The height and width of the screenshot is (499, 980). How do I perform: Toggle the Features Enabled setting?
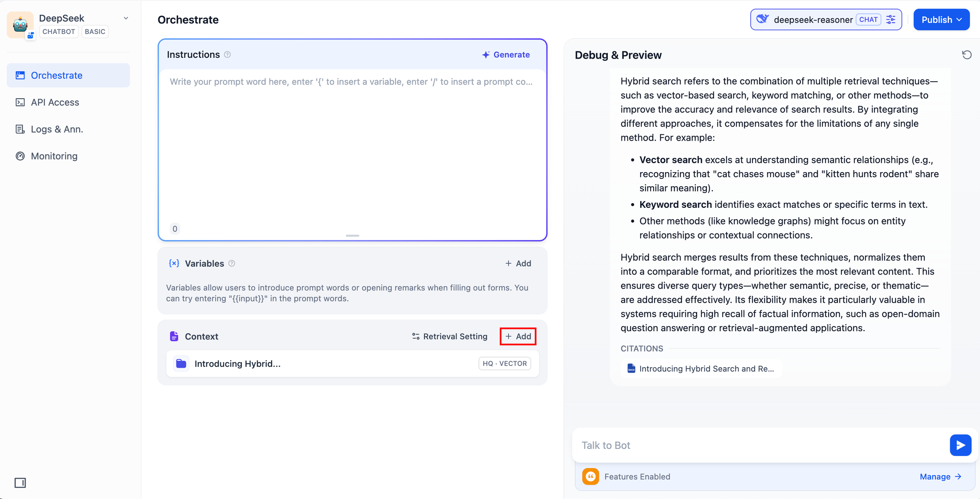coord(591,477)
